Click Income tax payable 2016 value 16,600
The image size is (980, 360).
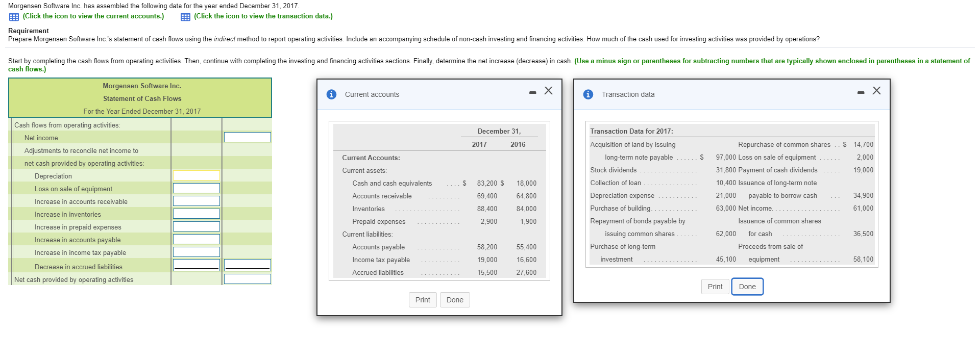tap(526, 260)
